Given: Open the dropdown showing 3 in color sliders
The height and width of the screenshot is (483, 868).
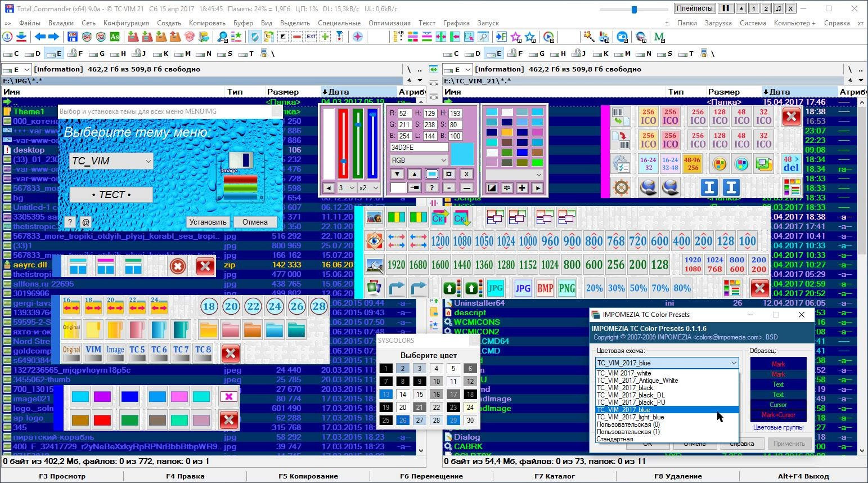Looking at the screenshot, I should click(x=347, y=187).
